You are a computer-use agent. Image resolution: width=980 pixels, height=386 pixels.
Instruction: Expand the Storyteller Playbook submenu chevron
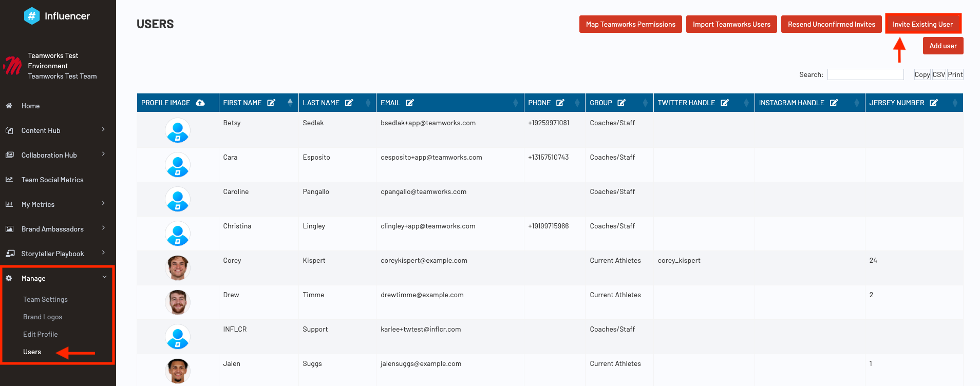tap(104, 253)
